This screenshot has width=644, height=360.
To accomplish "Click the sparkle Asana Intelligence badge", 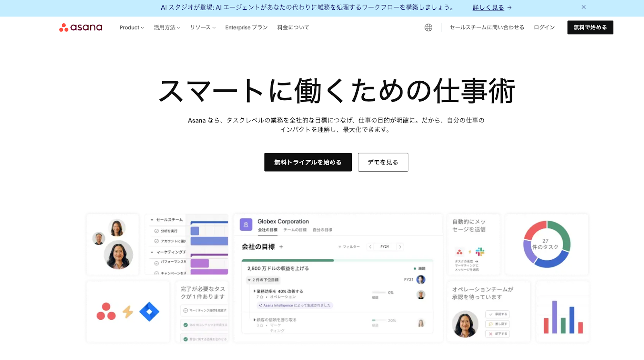I will click(294, 305).
